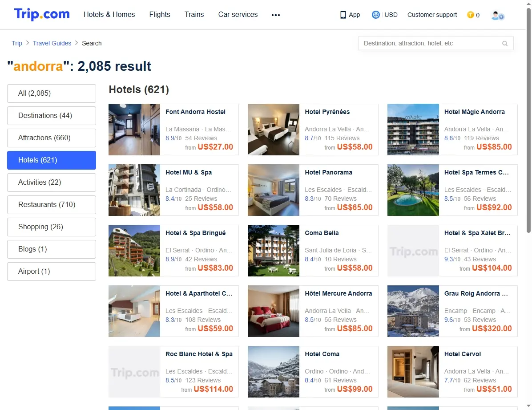532x410 pixels.
Task: Select the Airport (1) filter
Action: point(52,271)
